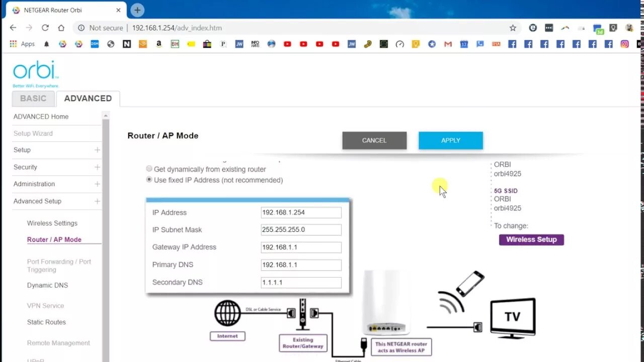Open the Google Keep lightbulb bookmark
644x362 pixels.
(416, 44)
